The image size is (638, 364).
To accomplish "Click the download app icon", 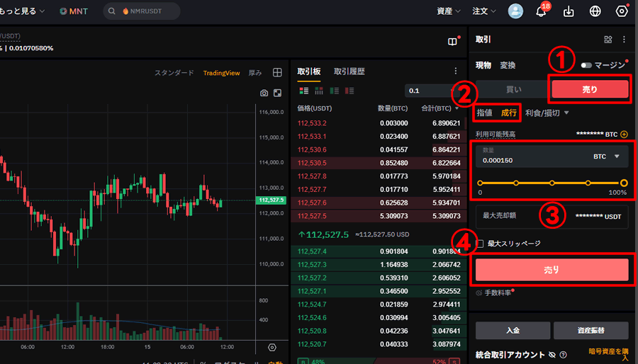I will tap(569, 11).
